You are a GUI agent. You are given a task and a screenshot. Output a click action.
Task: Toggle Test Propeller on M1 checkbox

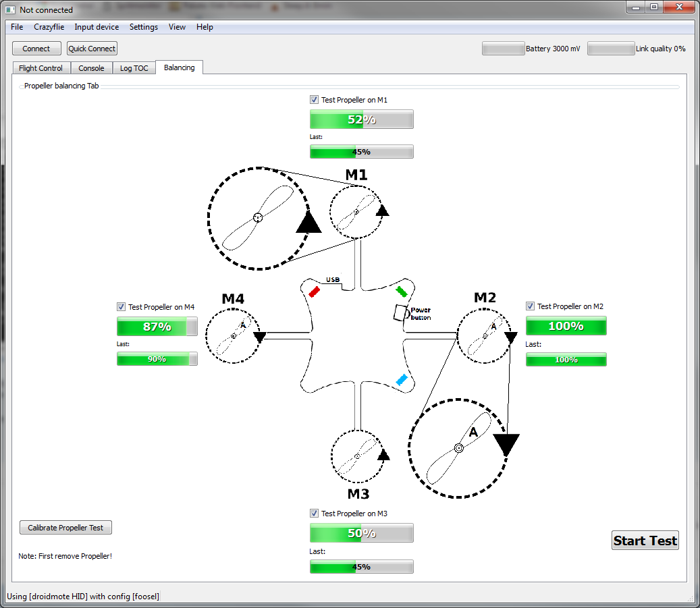(314, 100)
